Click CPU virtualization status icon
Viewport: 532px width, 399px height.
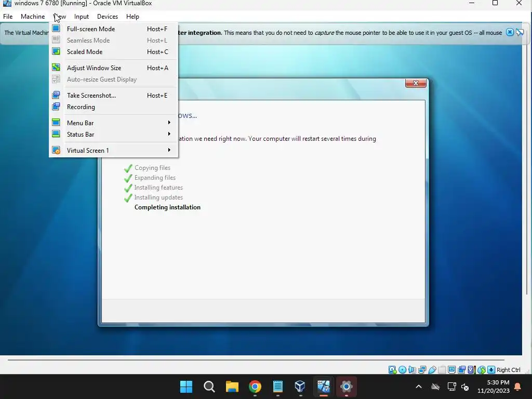point(471,370)
